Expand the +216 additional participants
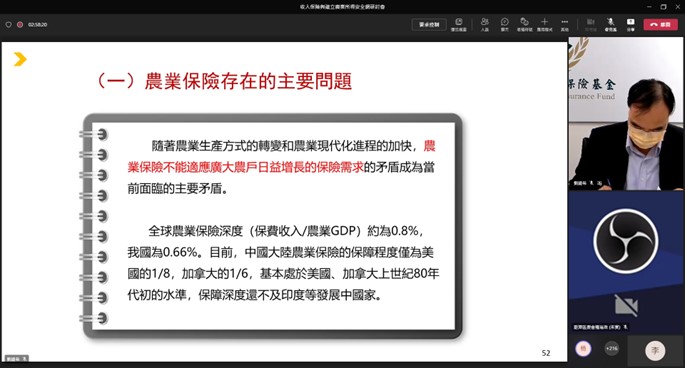The image size is (685, 368). click(612, 348)
